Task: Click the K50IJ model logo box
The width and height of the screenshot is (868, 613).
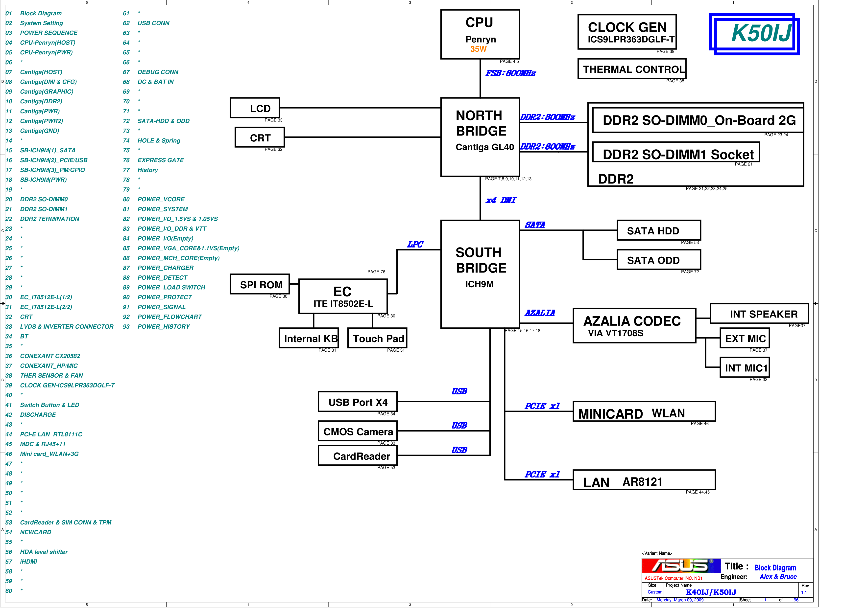Action: click(x=754, y=34)
